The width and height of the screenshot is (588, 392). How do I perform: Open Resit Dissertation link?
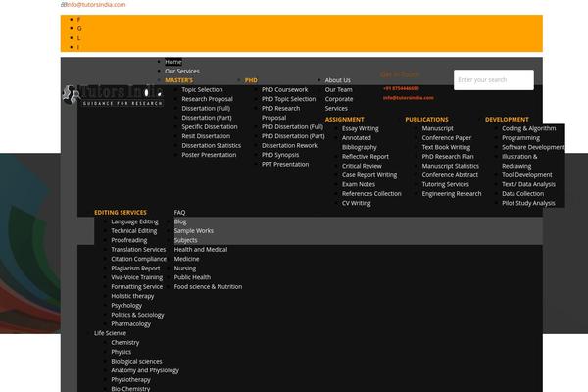click(x=206, y=136)
